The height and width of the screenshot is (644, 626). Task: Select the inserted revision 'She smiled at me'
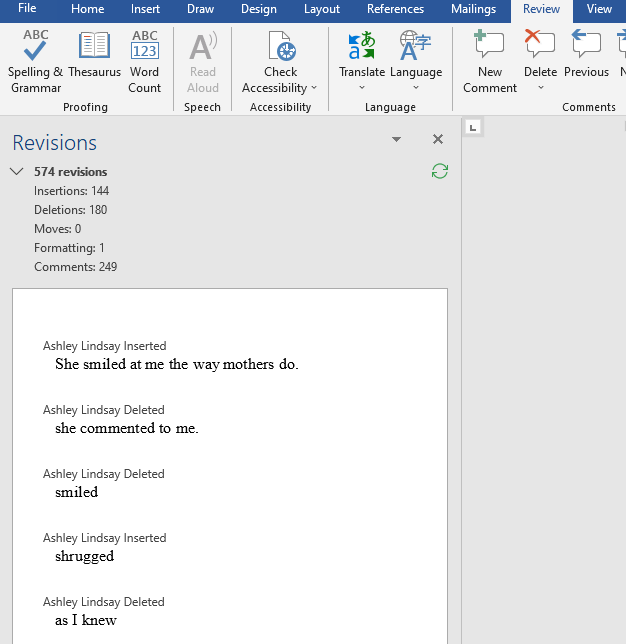point(176,364)
